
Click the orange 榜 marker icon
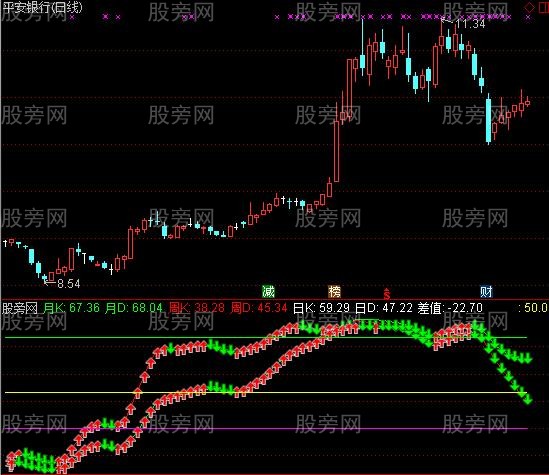coord(334,291)
